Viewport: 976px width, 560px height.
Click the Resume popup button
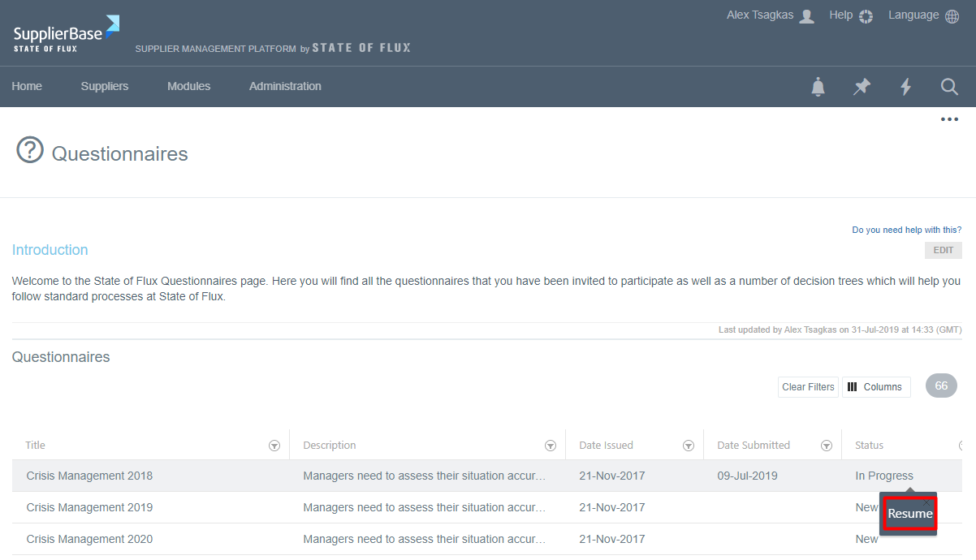point(909,514)
